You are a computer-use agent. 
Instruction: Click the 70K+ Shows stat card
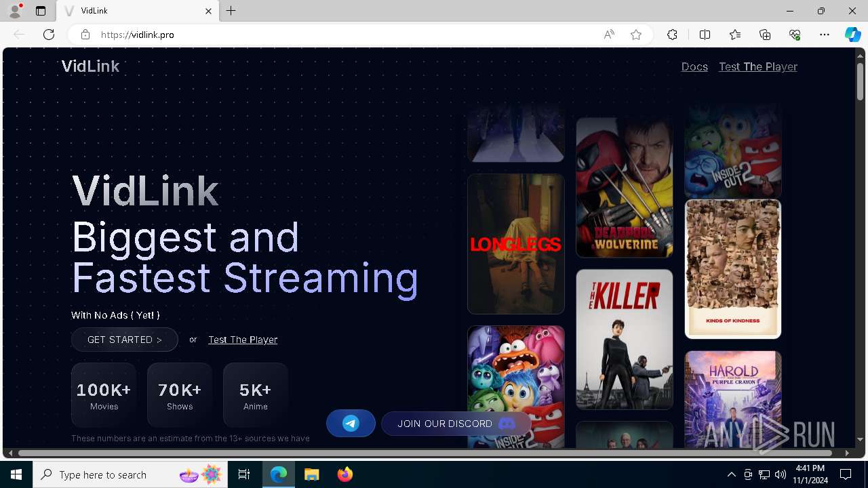pos(180,395)
